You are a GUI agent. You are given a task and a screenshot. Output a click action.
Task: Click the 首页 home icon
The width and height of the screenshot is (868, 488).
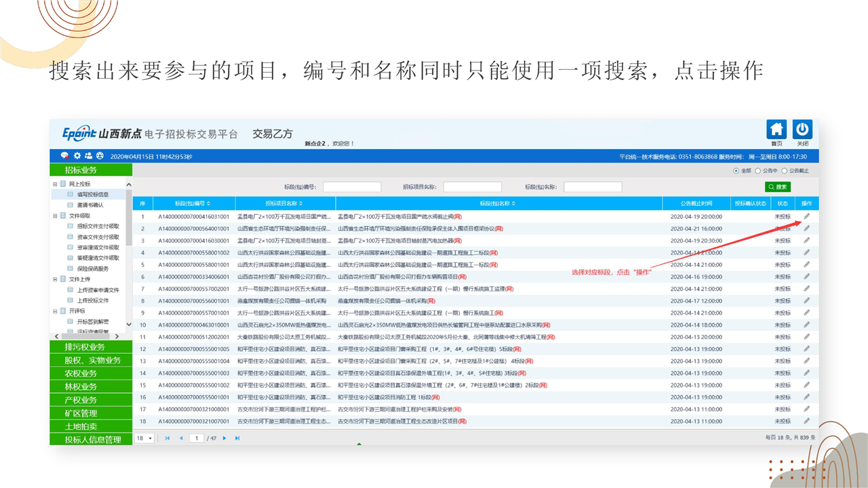coord(776,130)
